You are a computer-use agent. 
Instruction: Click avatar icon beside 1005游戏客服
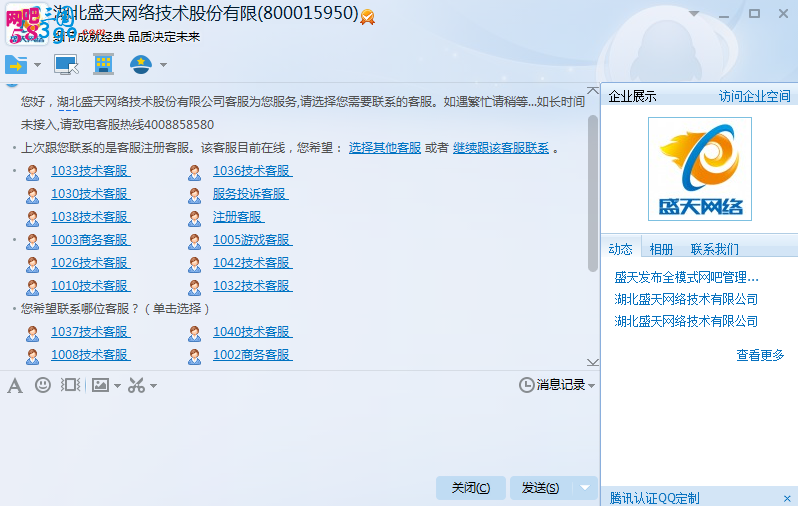194,241
